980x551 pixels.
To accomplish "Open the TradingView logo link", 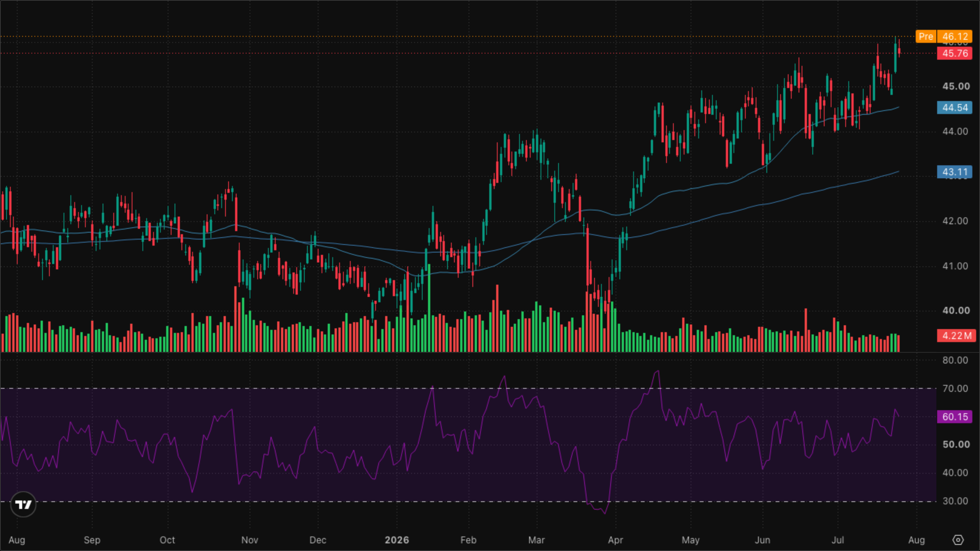I will (23, 504).
